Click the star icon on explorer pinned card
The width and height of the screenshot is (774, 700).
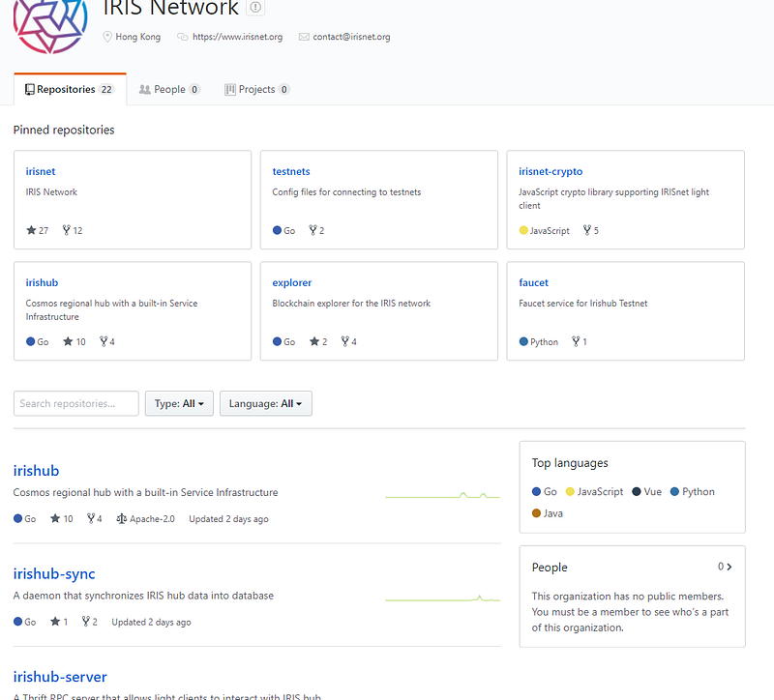click(313, 342)
